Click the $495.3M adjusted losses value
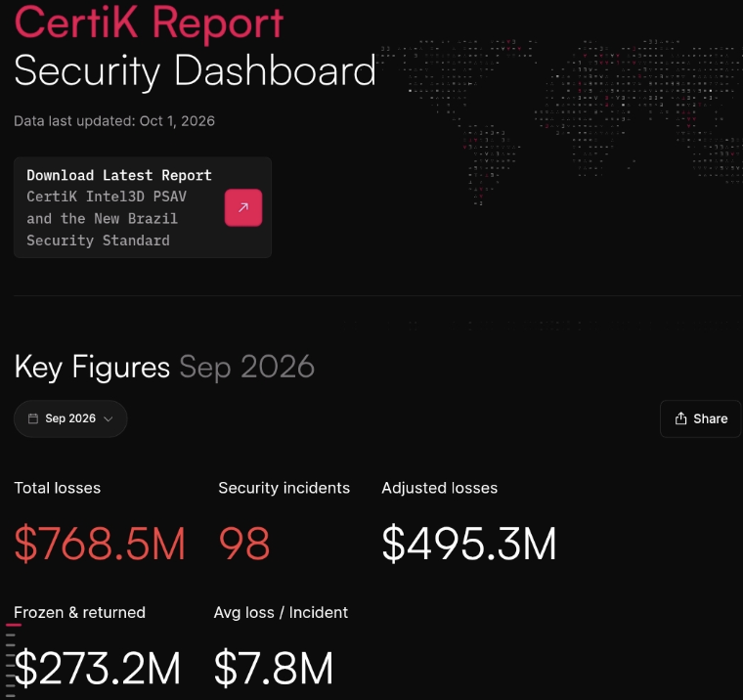The image size is (743, 700). click(468, 544)
